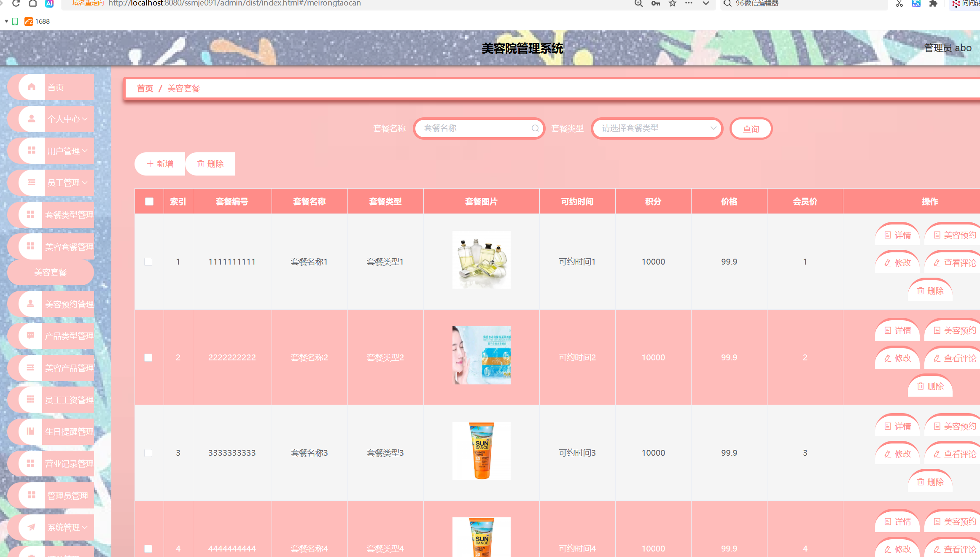The height and width of the screenshot is (557, 980).
Task: Click the bookmark star in the address bar
Action: [x=673, y=3]
